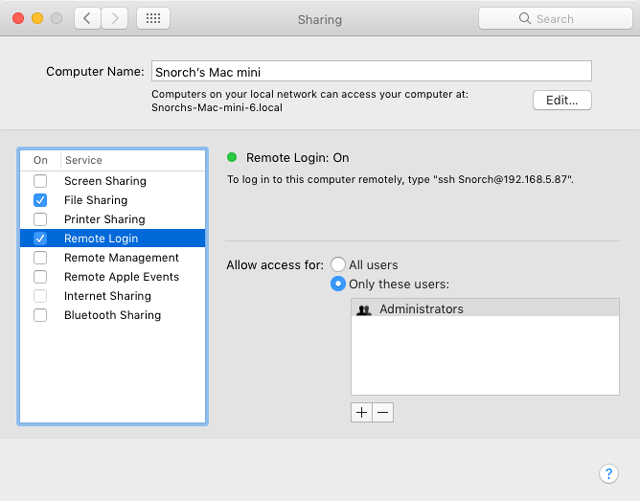The image size is (640, 501).
Task: Enable the Printer Sharing checkbox
Action: coord(40,219)
